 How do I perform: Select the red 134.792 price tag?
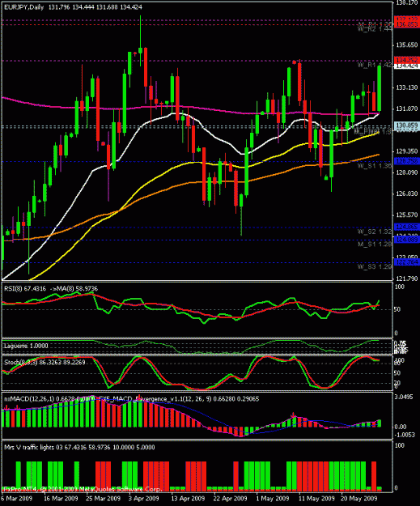click(x=407, y=60)
